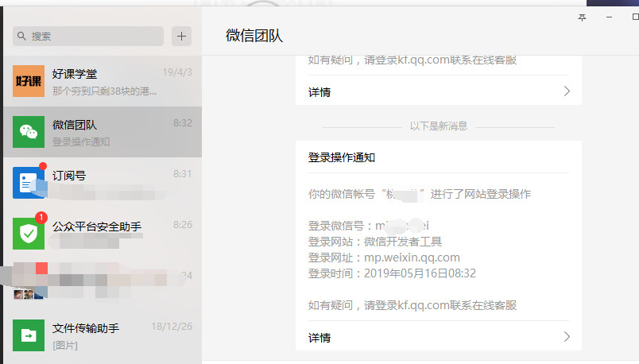Viewport: 639px width, 364px height.
Task: Open the 文件传输助手 chat
Action: pyautogui.click(x=103, y=336)
